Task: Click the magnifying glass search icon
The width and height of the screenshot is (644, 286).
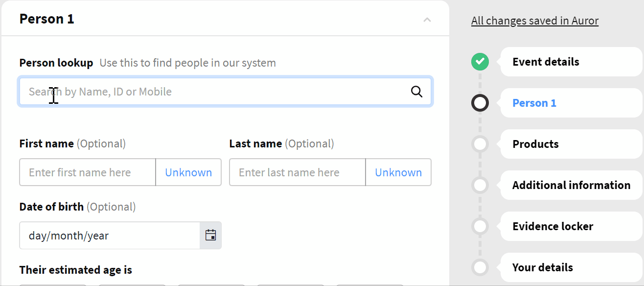Action: [x=416, y=92]
